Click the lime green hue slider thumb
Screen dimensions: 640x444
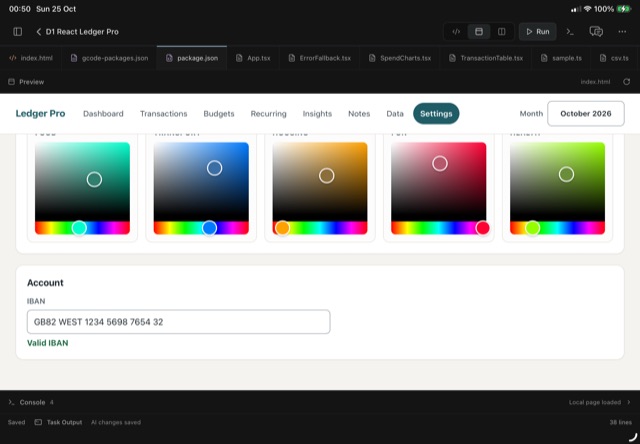click(532, 228)
